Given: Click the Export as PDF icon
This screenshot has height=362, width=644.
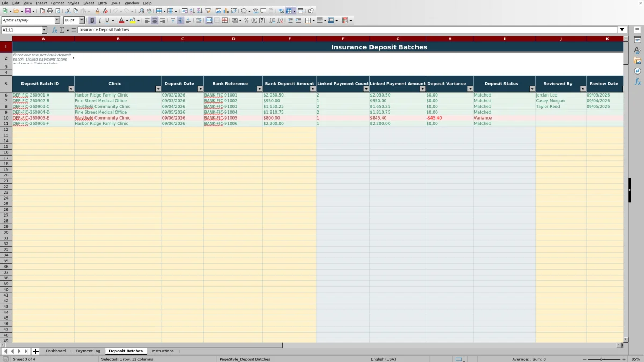Looking at the screenshot, I should pyautogui.click(x=42, y=11).
